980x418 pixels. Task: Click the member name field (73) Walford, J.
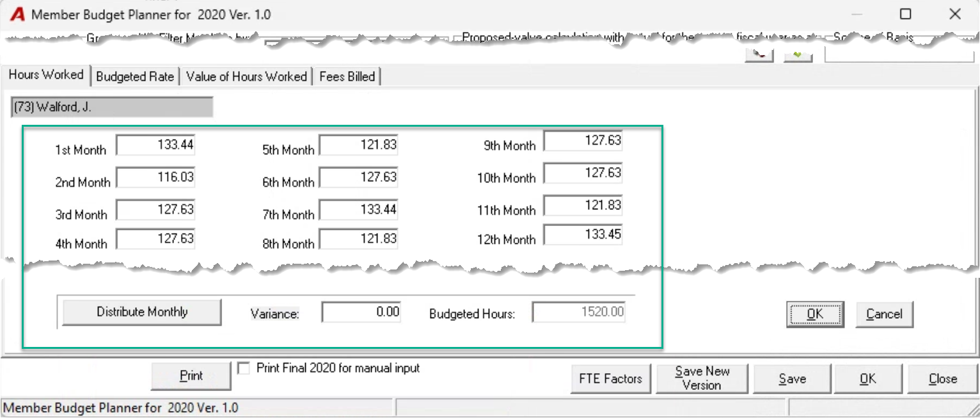pos(112,107)
